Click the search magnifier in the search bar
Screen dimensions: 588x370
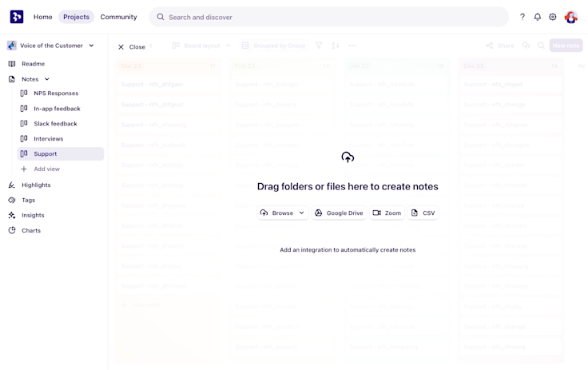click(161, 17)
